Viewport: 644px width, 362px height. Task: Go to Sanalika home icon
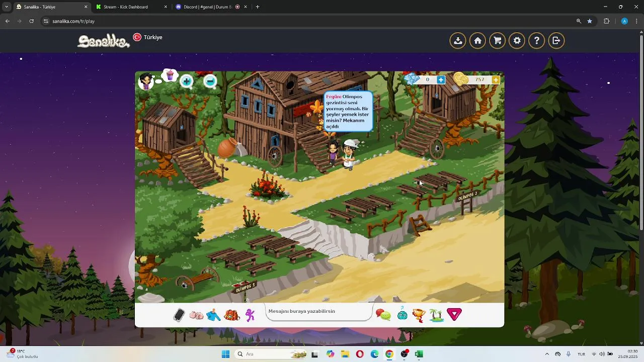pyautogui.click(x=477, y=41)
